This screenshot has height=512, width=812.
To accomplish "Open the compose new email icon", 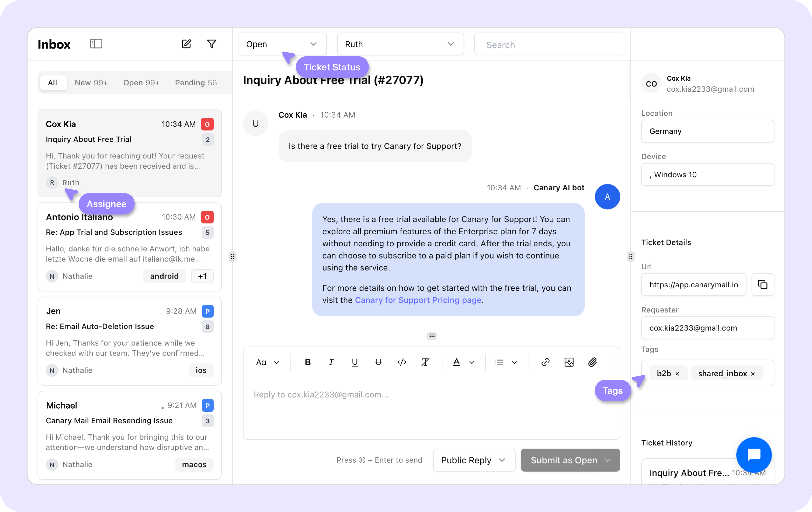I will [x=186, y=44].
